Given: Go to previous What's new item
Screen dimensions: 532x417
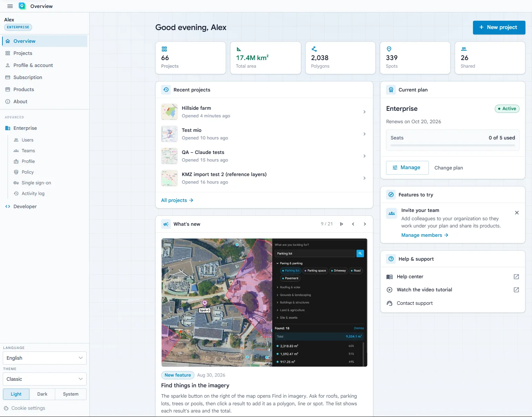Looking at the screenshot, I should coord(353,224).
